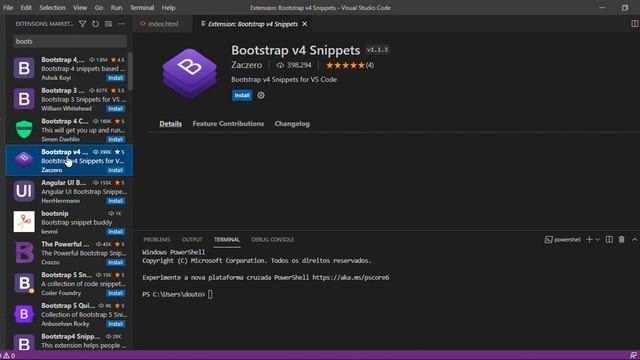Screen dimensions: 640x360
Task: Open the bootsnip extension entry
Action: point(69,222)
